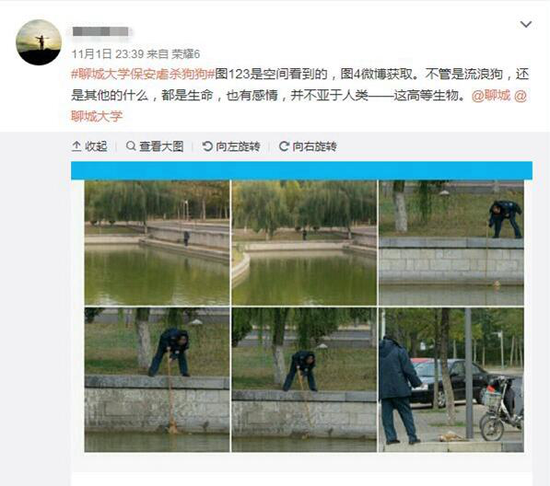Screen dimensions: 550x486
Task: Select 查看大图 to view large image
Action: [x=161, y=146]
